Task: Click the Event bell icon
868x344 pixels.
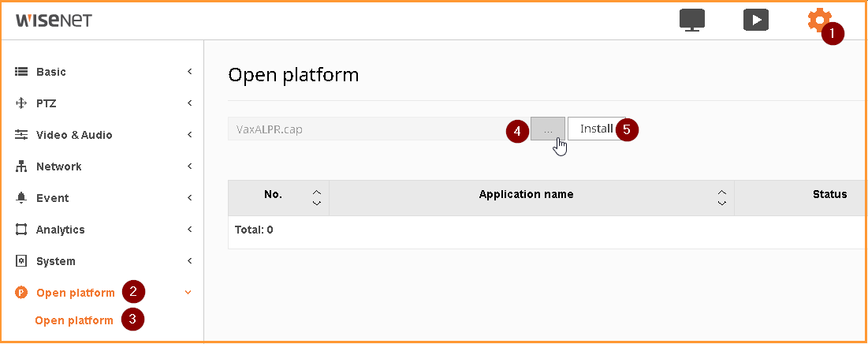Action: click(x=21, y=198)
